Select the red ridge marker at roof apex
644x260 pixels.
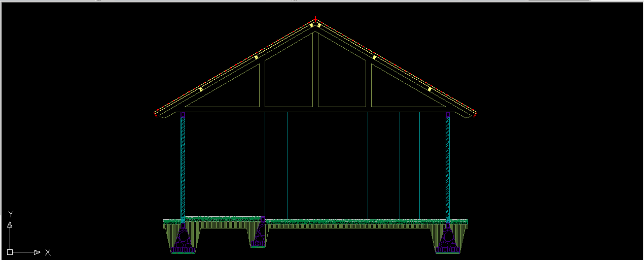tap(315, 19)
